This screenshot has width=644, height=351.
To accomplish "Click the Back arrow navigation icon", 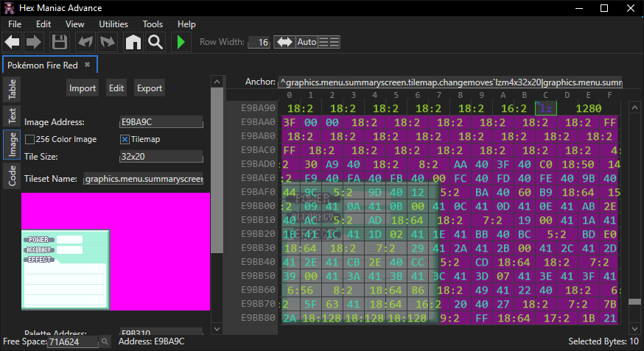I will (13, 42).
